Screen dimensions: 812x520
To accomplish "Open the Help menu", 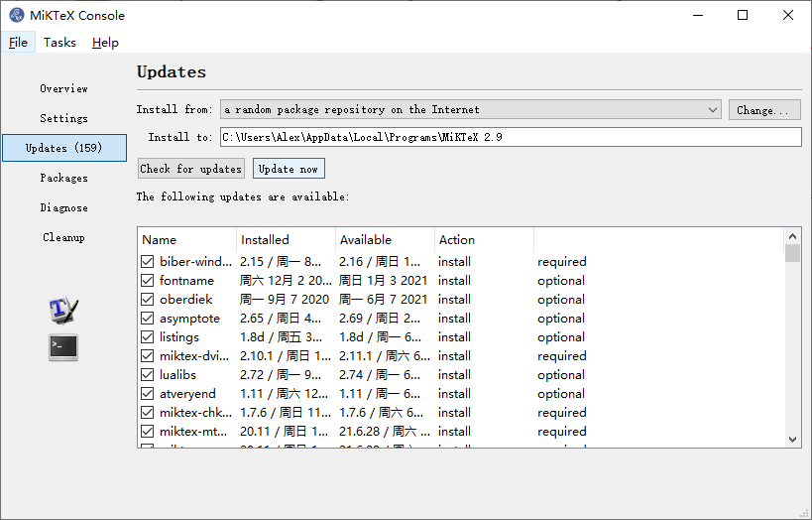I will coord(105,42).
